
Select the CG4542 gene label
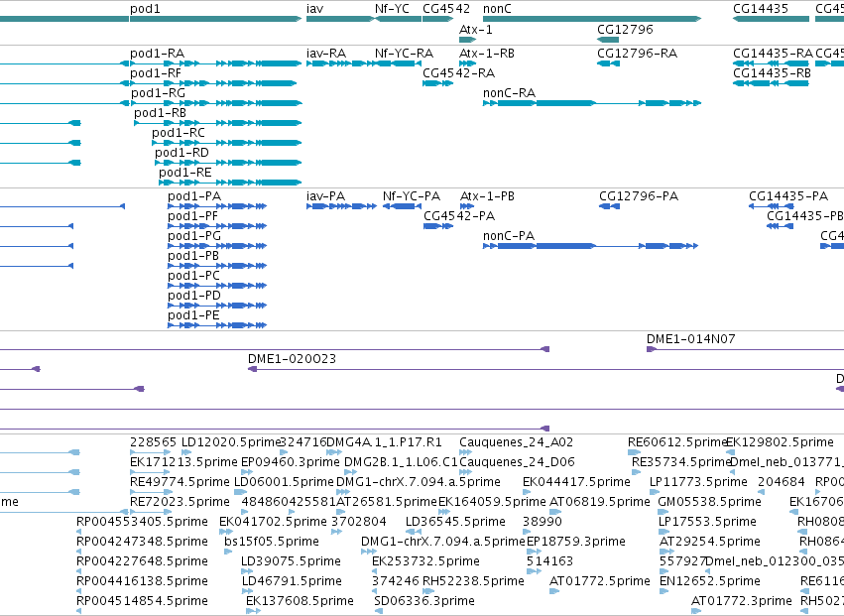tap(446, 9)
